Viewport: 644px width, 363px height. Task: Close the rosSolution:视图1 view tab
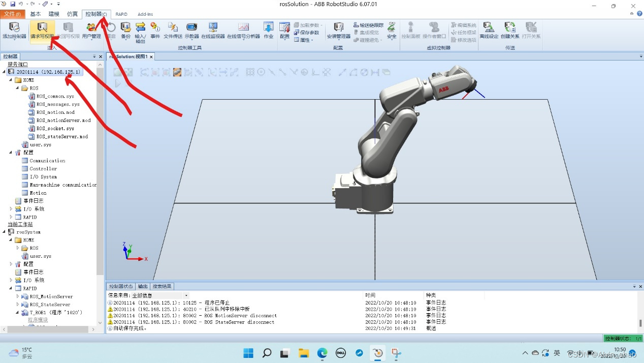151,57
